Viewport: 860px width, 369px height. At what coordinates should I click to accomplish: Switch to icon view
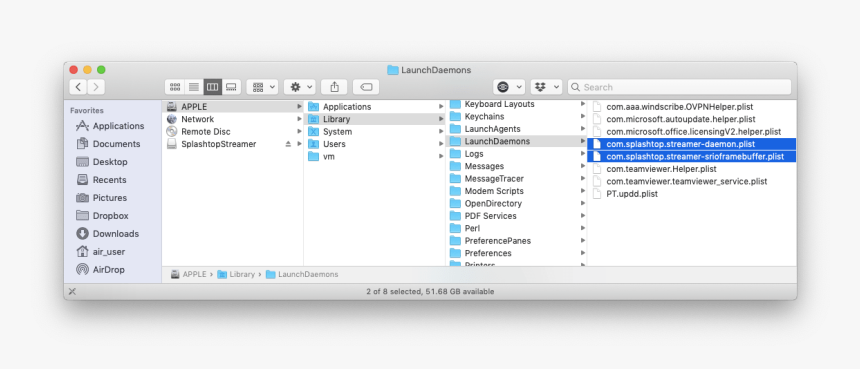pyautogui.click(x=175, y=87)
